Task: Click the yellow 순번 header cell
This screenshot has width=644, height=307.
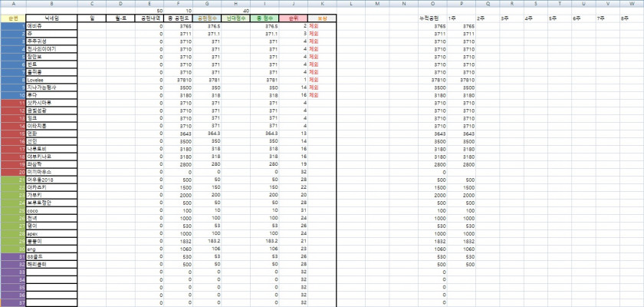Action: (13, 17)
